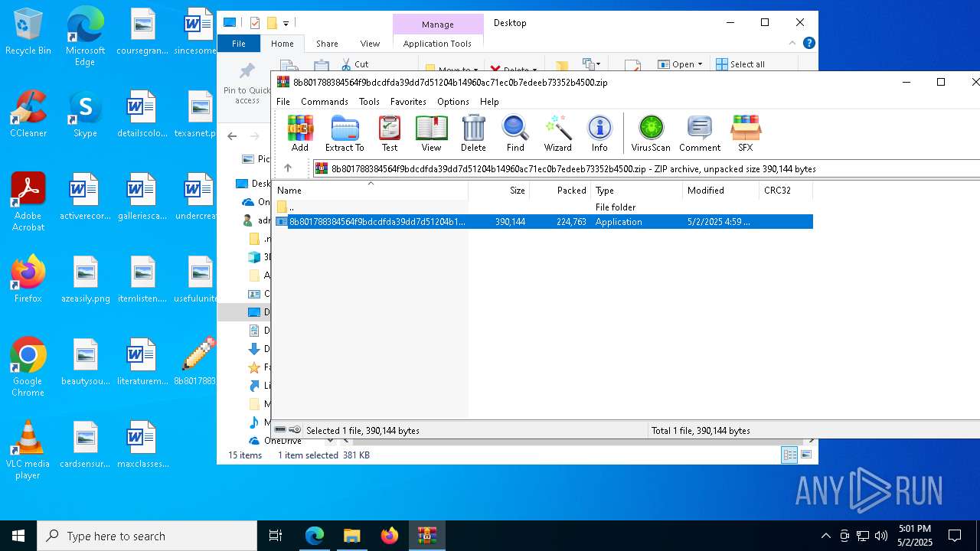This screenshot has width=980, height=551.
Task: Open Explorer help question mark icon
Action: click(x=808, y=44)
